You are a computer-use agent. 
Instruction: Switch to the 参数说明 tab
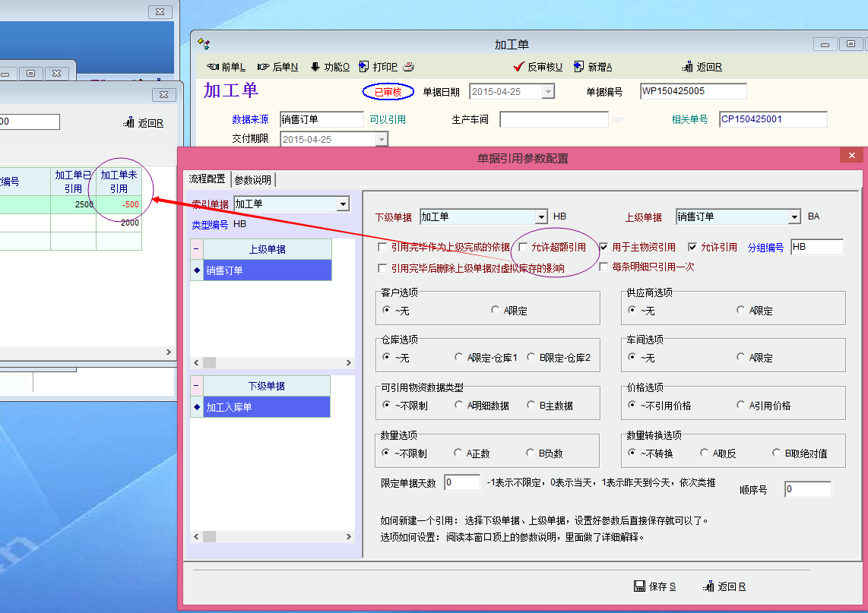point(253,179)
